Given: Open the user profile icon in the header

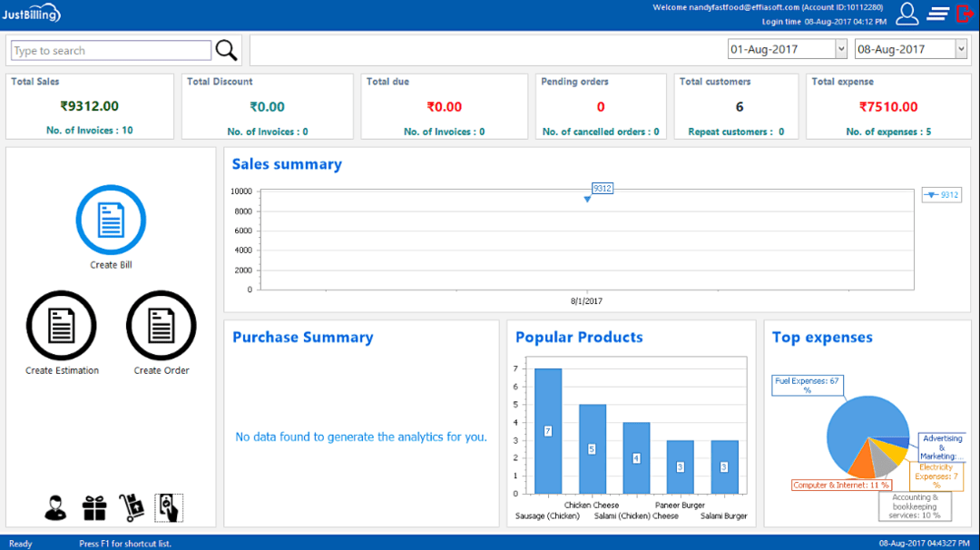Looking at the screenshot, I should [906, 14].
